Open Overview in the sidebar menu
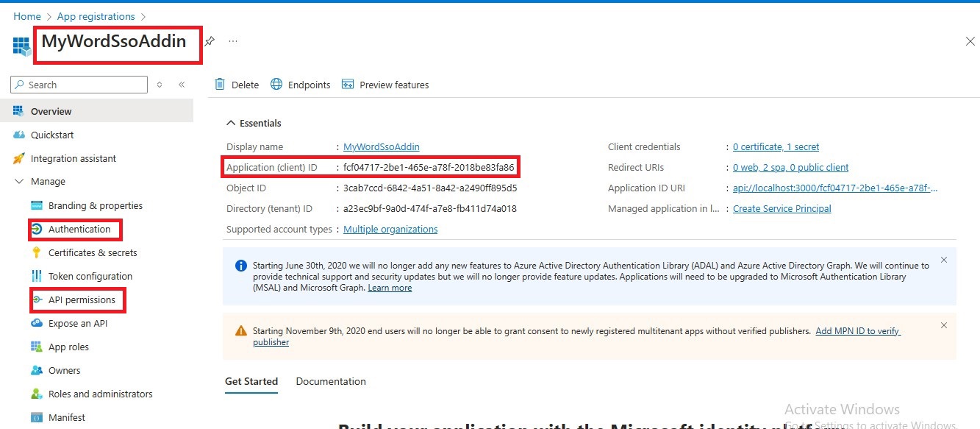Screen dimensions: 980x429 pyautogui.click(x=96, y=111)
